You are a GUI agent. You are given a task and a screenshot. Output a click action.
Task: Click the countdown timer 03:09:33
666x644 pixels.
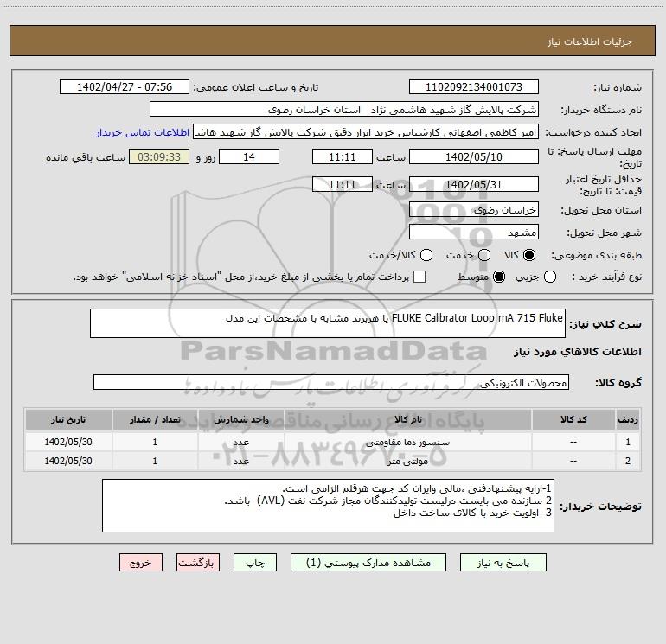coord(159,156)
